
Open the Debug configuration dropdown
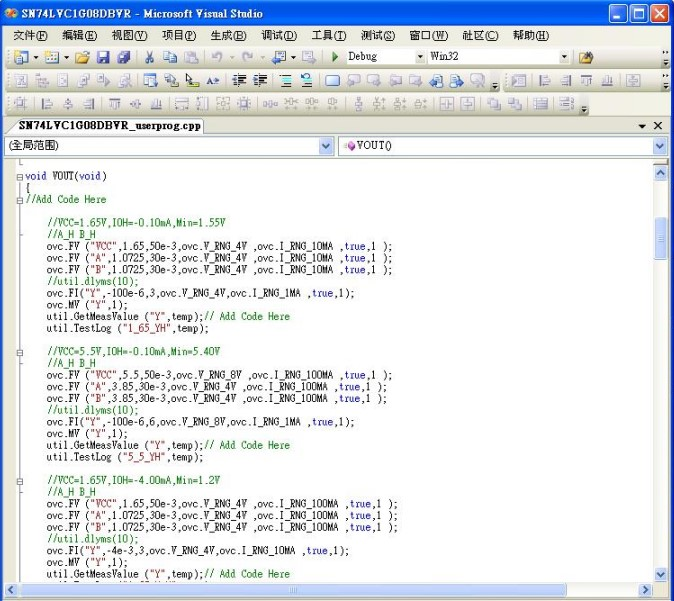[419, 57]
